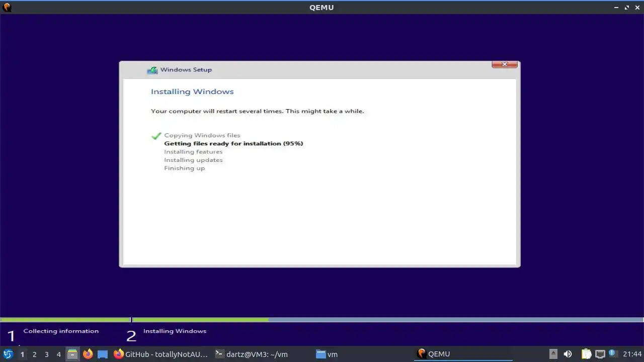Click the Windows Setup title icon
Image resolution: width=644 pixels, height=362 pixels.
click(152, 70)
